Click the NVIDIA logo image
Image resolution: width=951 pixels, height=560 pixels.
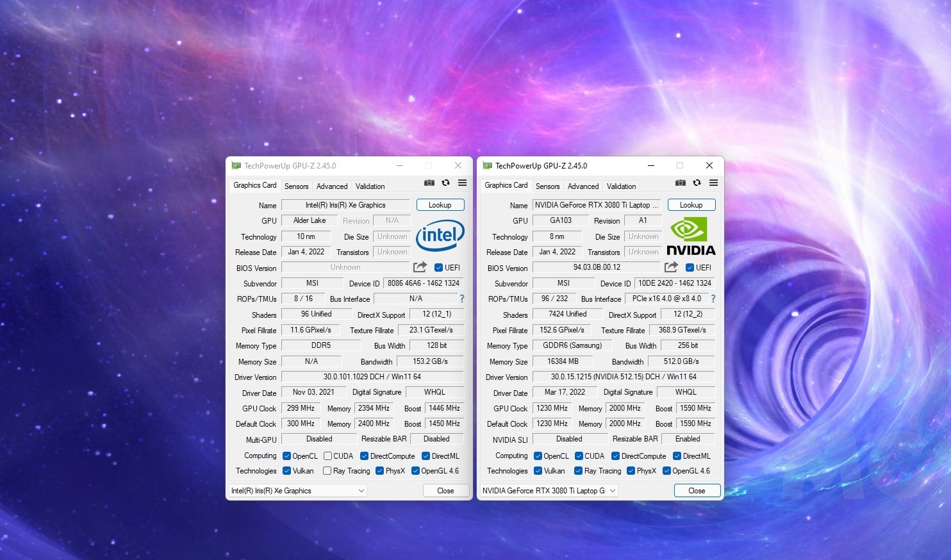(x=691, y=236)
